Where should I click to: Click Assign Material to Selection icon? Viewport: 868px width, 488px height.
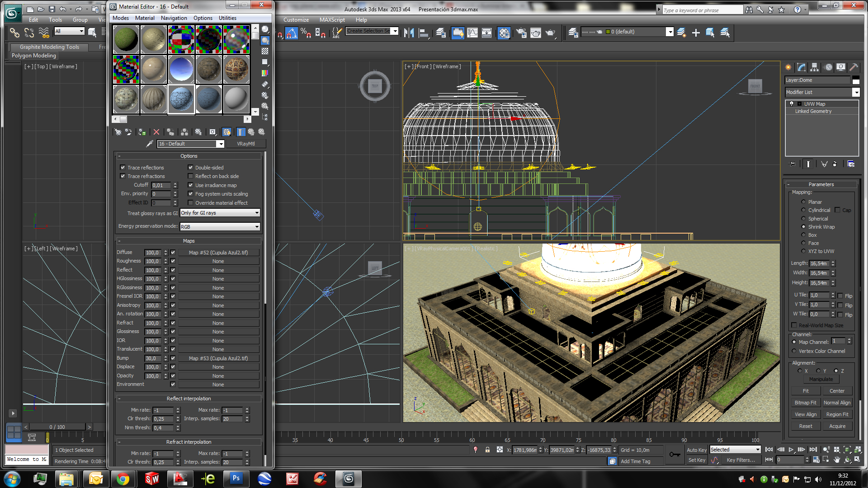click(x=142, y=132)
